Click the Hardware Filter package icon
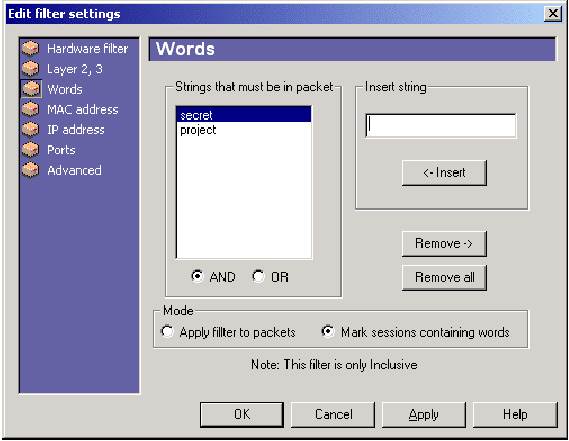Image resolution: width=569 pixels, height=441 pixels. point(30,48)
